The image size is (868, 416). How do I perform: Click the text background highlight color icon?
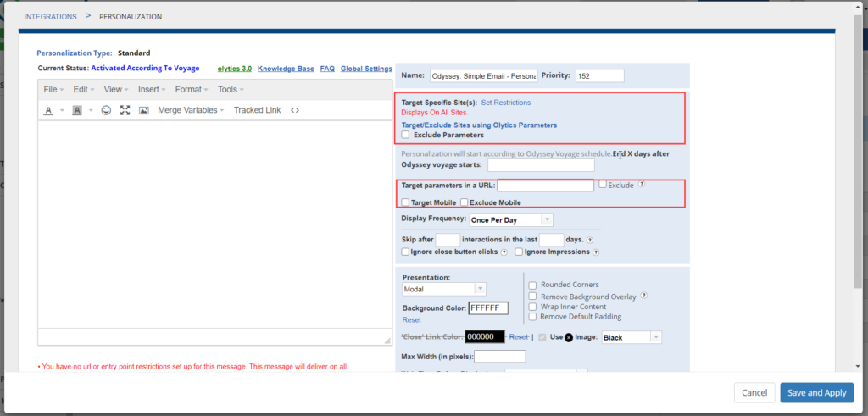coord(77,110)
